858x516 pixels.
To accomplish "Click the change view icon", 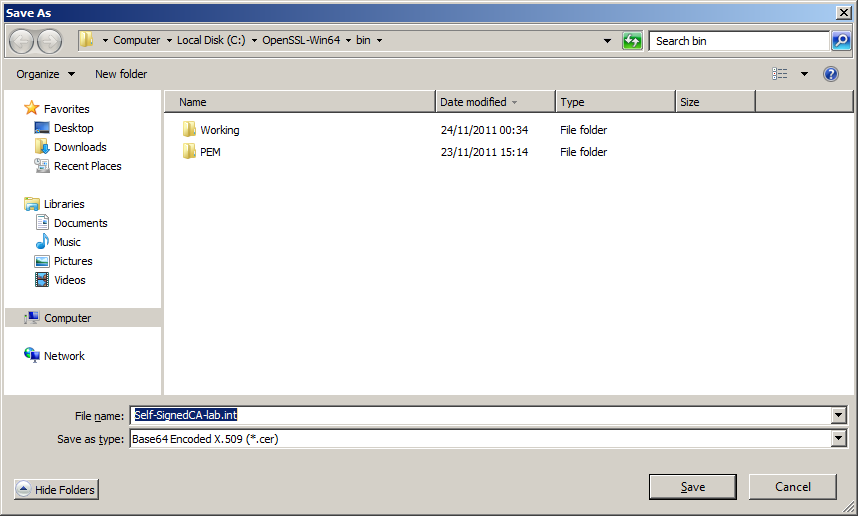I will (780, 74).
